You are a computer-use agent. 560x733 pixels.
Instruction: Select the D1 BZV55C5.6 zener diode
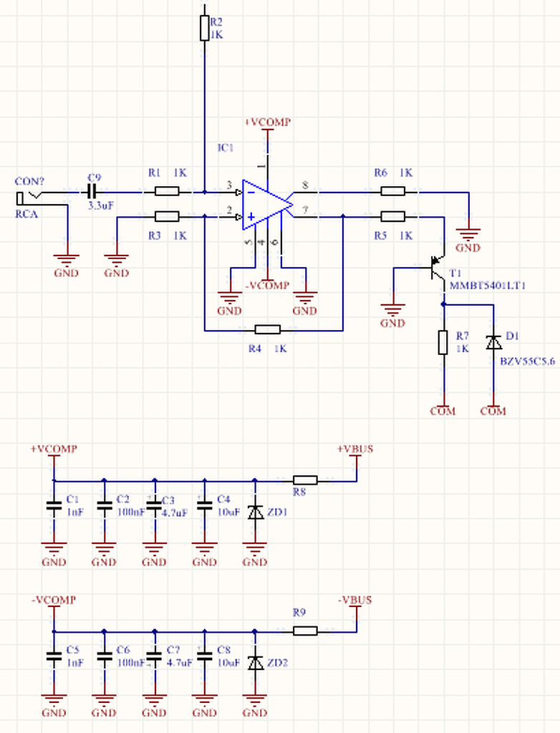point(493,343)
